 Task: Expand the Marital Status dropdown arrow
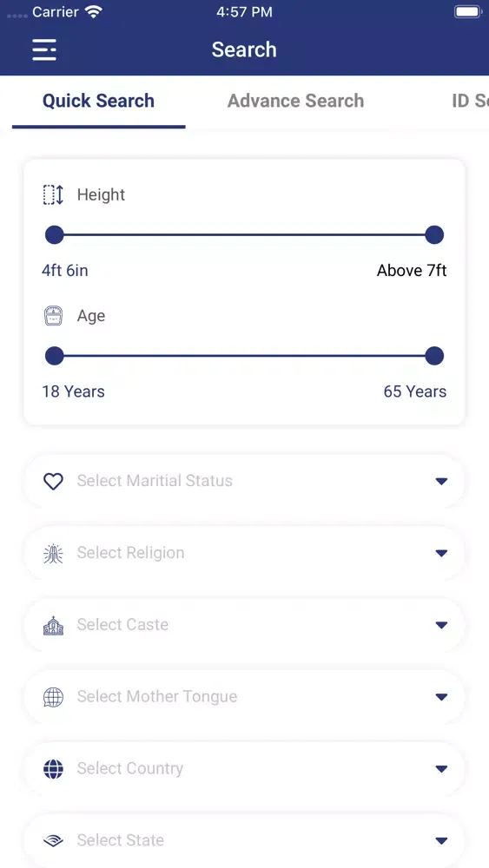point(441,481)
